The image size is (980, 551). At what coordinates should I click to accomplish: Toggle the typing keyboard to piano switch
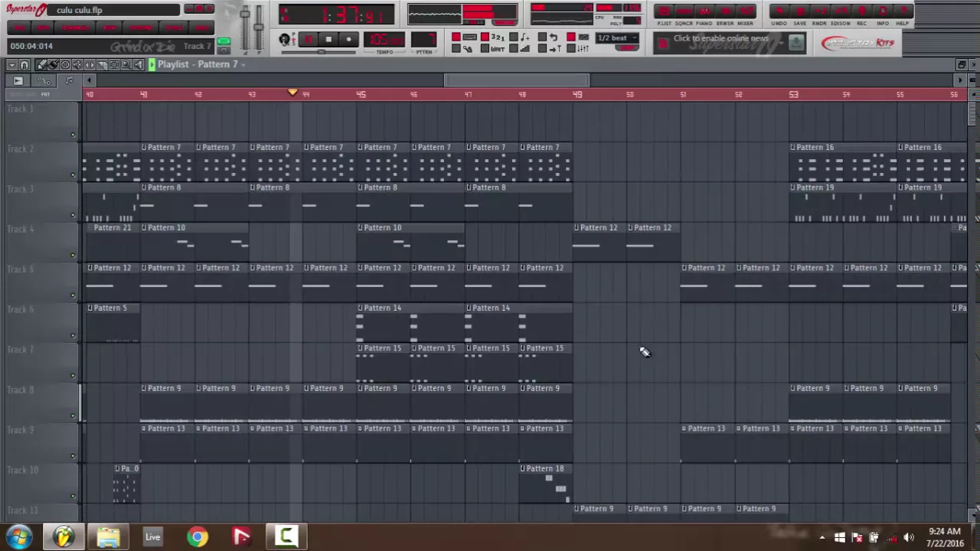tap(456, 37)
